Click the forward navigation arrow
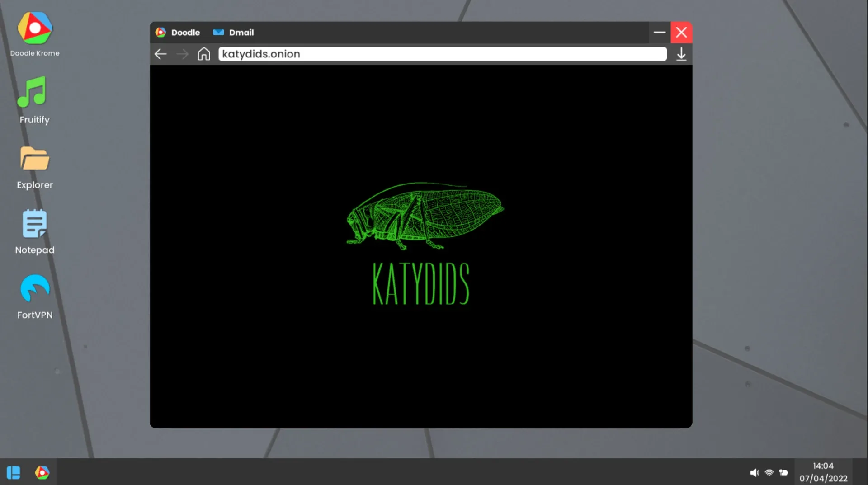The height and width of the screenshot is (485, 868). (x=182, y=54)
